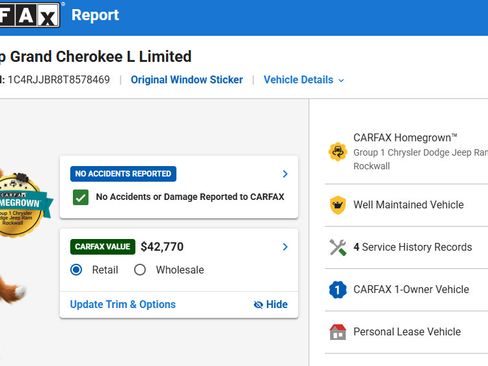Click 4 Service History Records text
The width and height of the screenshot is (488, 366).
click(x=413, y=247)
